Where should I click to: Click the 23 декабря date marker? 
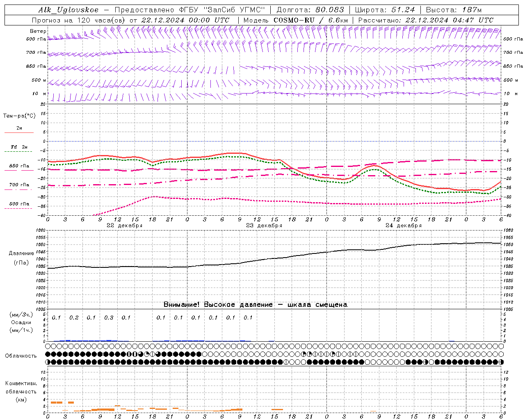(264, 226)
